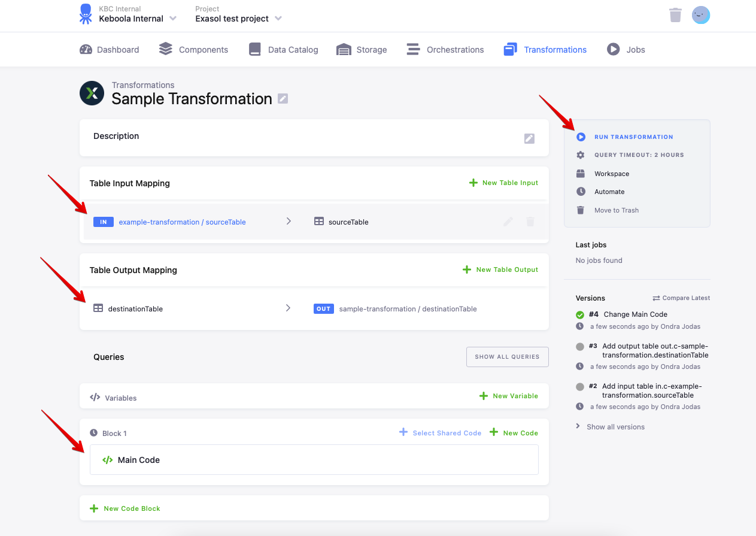Screen dimensions: 756x536
Task: Add a New Variable
Action: (509, 396)
